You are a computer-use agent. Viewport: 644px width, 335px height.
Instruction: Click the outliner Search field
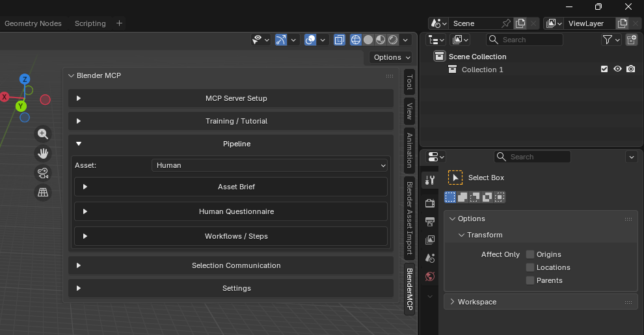524,40
